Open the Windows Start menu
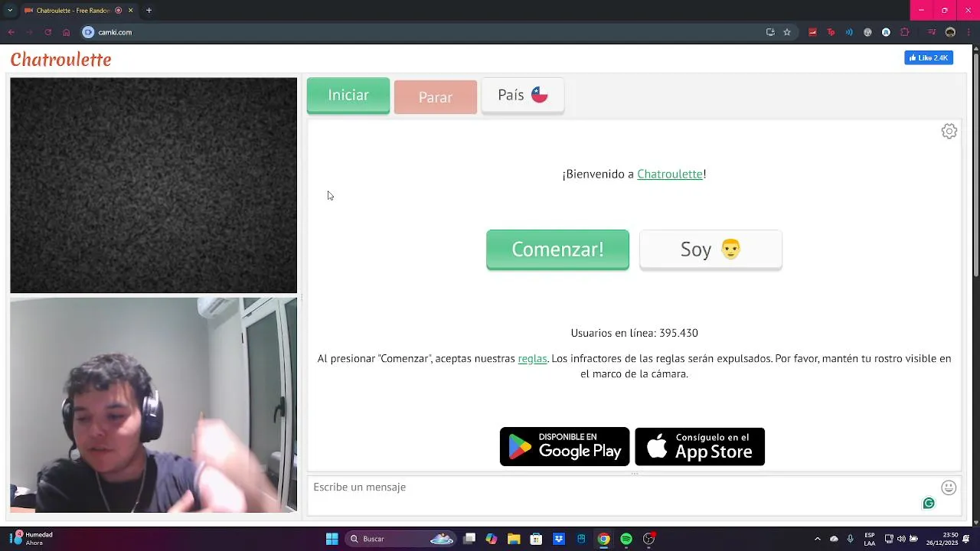Screen dimensions: 980x551 coord(332,539)
